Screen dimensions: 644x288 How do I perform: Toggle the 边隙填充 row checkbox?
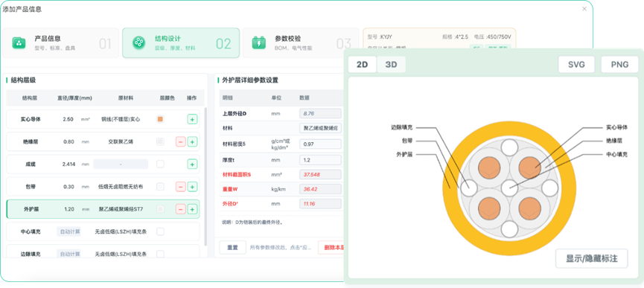160,254
